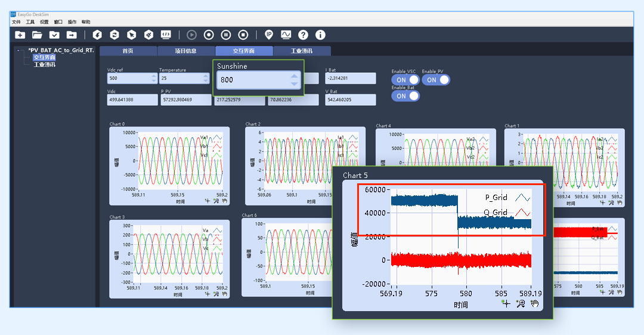Increase Sunshine value with up arrow
Image resolution: width=644 pixels, height=335 pixels.
point(294,76)
